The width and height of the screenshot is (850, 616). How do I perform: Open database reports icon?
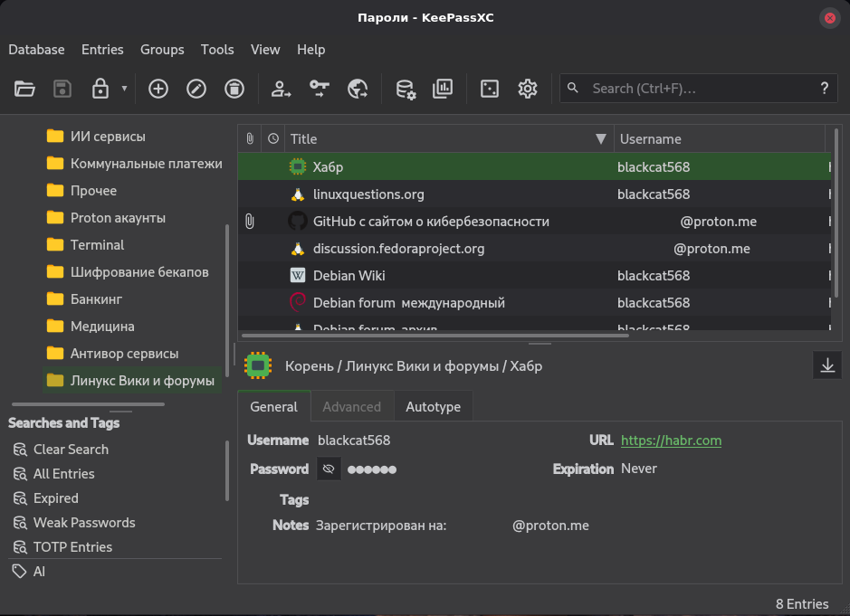click(443, 89)
